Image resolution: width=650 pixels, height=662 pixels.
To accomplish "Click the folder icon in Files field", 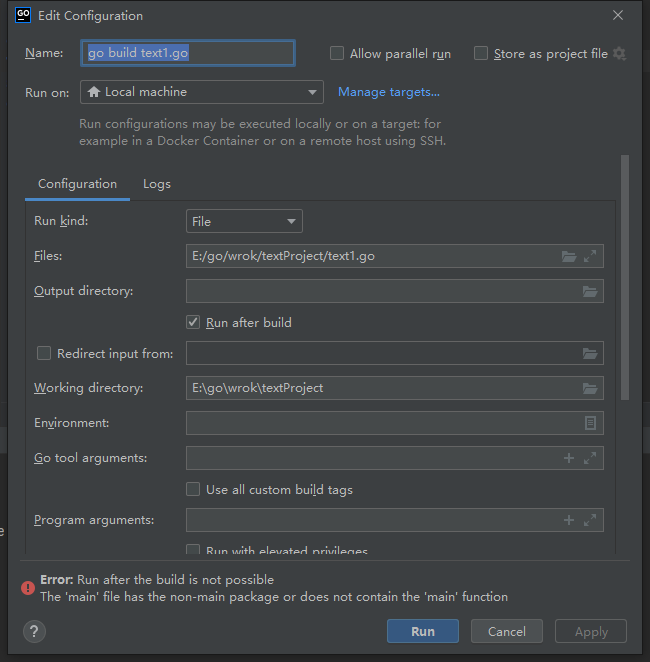I will tap(569, 257).
